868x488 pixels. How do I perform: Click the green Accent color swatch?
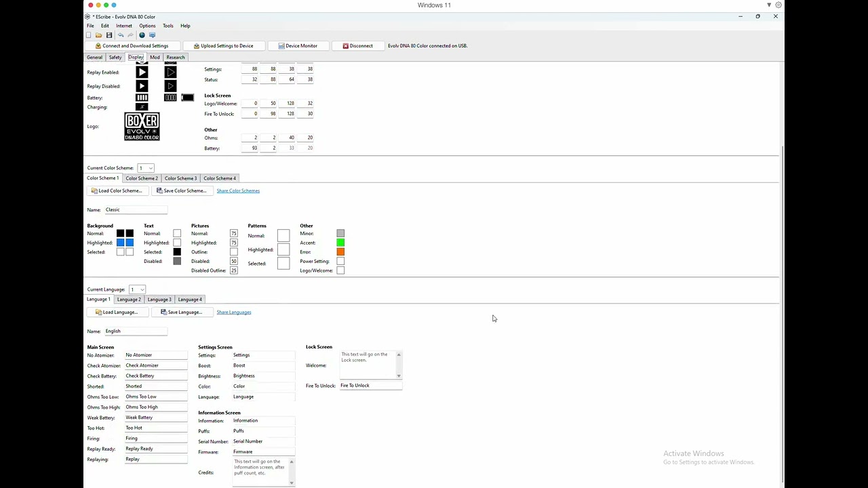(x=340, y=243)
